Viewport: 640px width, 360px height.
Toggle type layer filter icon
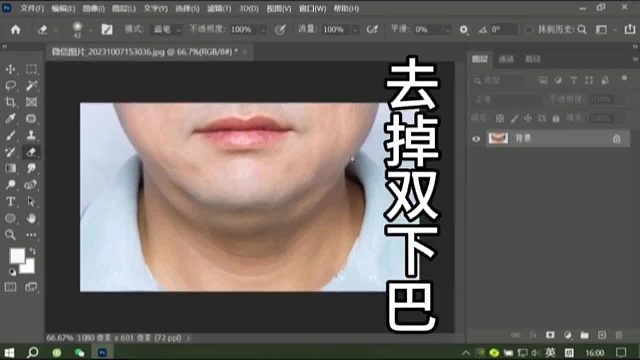pos(573,80)
